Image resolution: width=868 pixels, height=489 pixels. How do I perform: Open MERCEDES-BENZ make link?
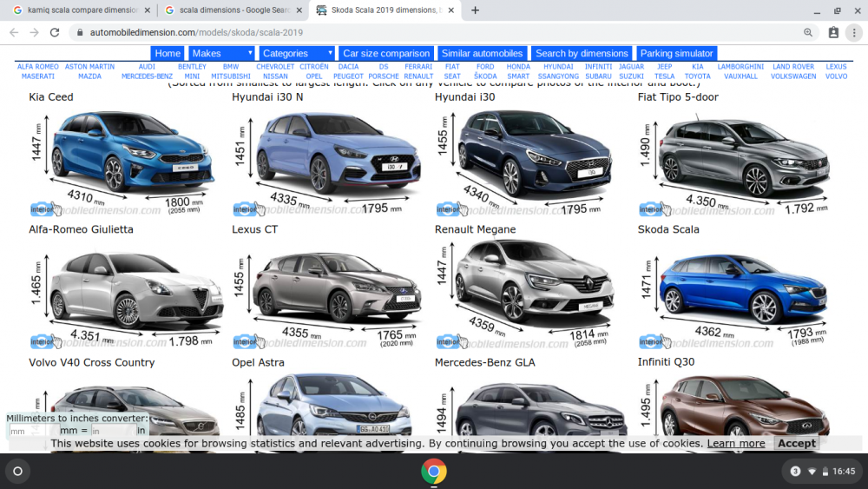tap(147, 76)
